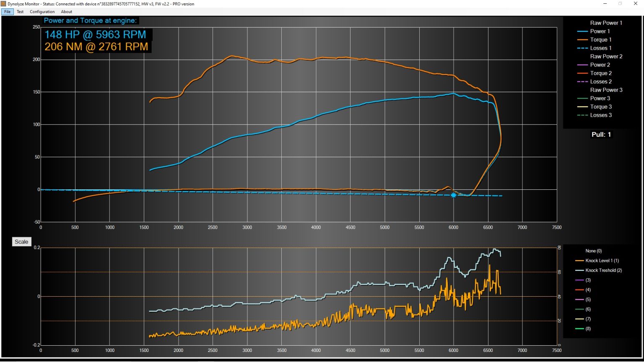644x362 pixels.
Task: Select the Knock Level 1 legend entry
Action: point(602,260)
